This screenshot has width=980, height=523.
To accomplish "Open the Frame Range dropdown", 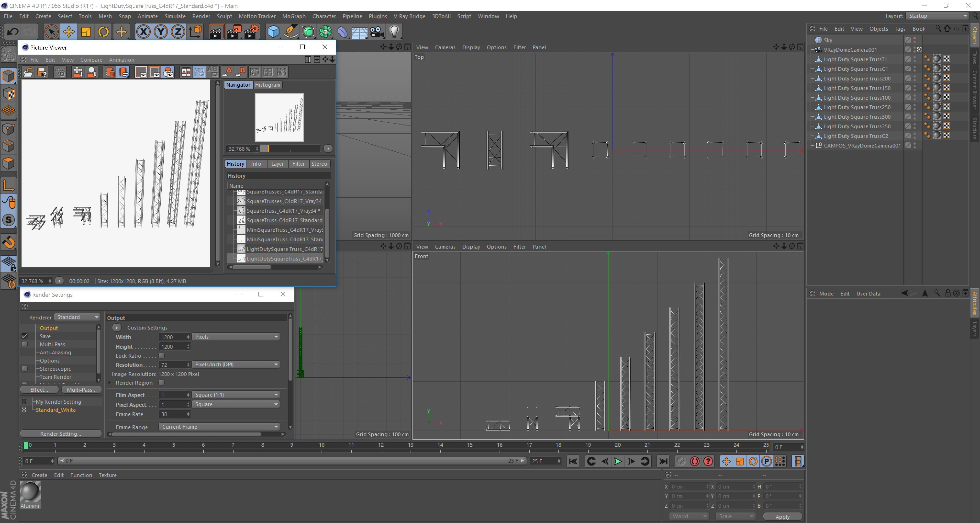I will pos(219,427).
